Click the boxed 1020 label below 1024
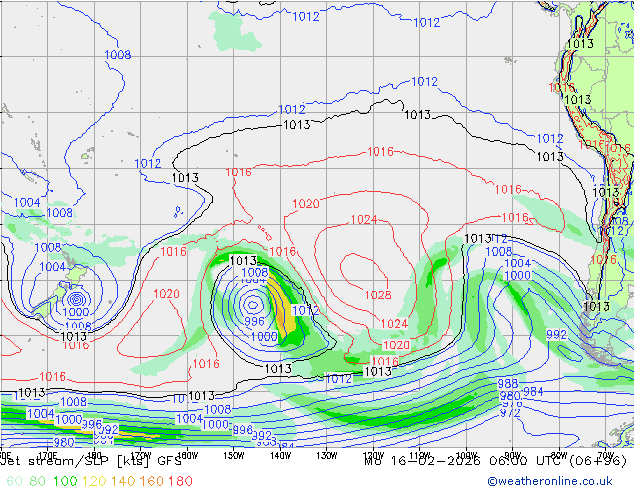This screenshot has width=634, height=490. point(396,345)
